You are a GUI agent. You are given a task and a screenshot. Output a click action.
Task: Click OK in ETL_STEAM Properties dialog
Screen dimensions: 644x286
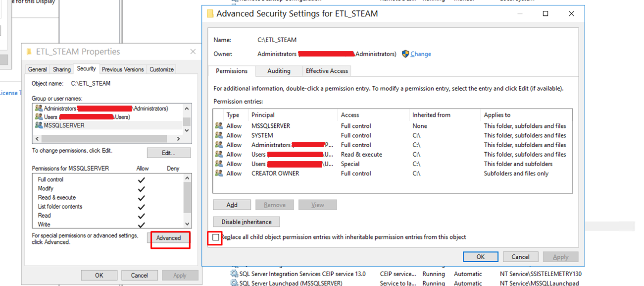point(99,276)
